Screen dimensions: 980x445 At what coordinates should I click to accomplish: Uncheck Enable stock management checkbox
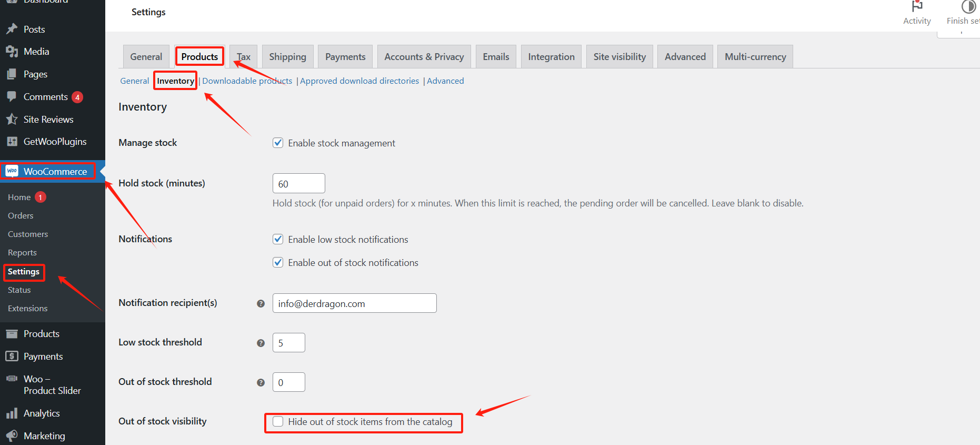coord(278,143)
